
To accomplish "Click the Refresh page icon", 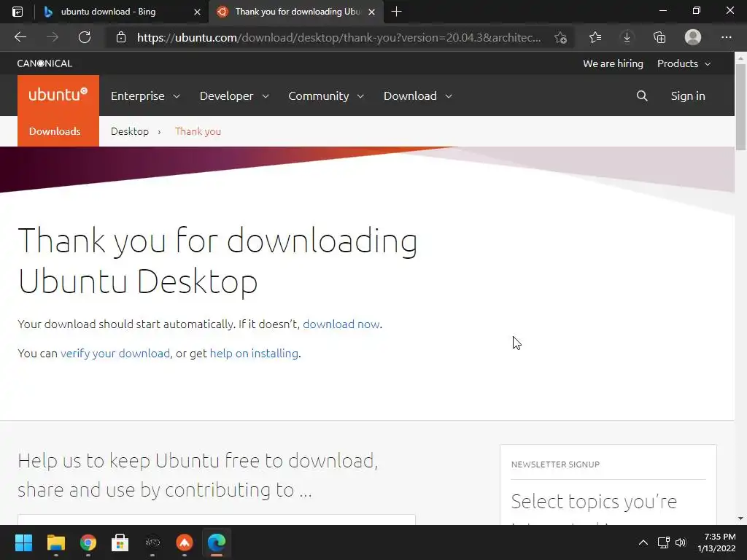I will pos(85,37).
